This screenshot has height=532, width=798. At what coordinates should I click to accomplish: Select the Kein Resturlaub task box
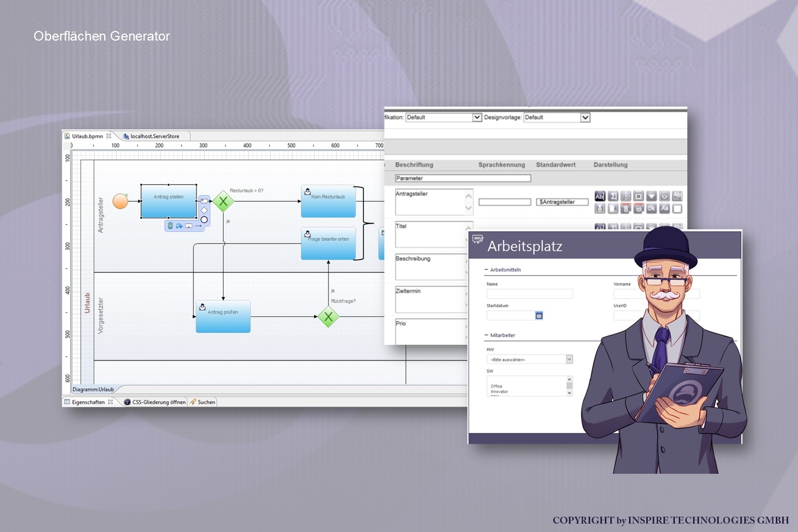328,201
